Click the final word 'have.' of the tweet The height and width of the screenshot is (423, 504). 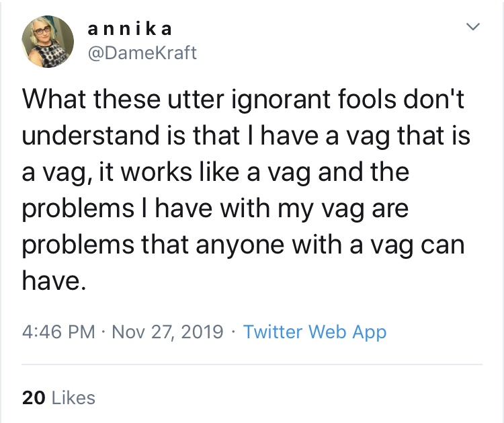(54, 280)
